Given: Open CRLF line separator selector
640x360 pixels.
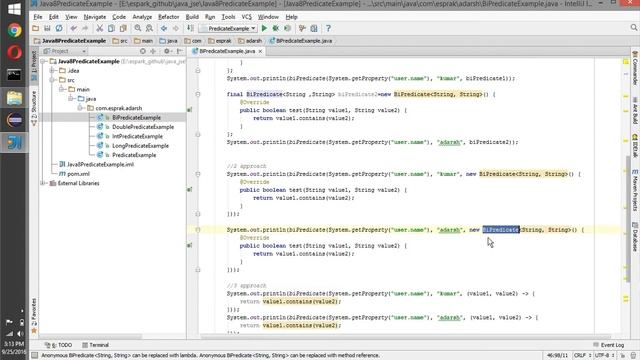Looking at the screenshot, I should point(583,356).
